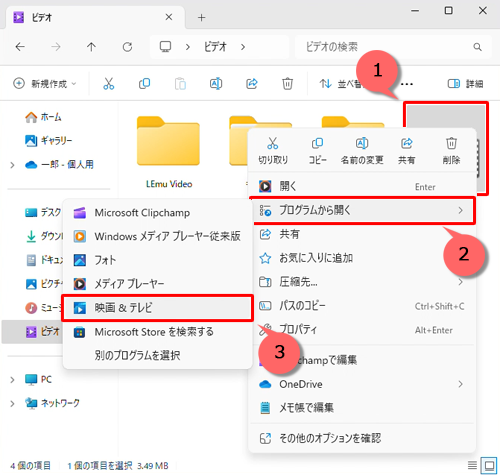Select ビデオ in the sidebar
The width and height of the screenshot is (500, 475).
click(x=33, y=332)
